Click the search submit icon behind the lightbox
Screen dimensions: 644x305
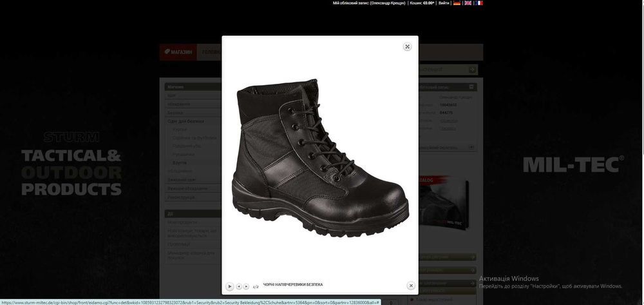[x=472, y=70]
